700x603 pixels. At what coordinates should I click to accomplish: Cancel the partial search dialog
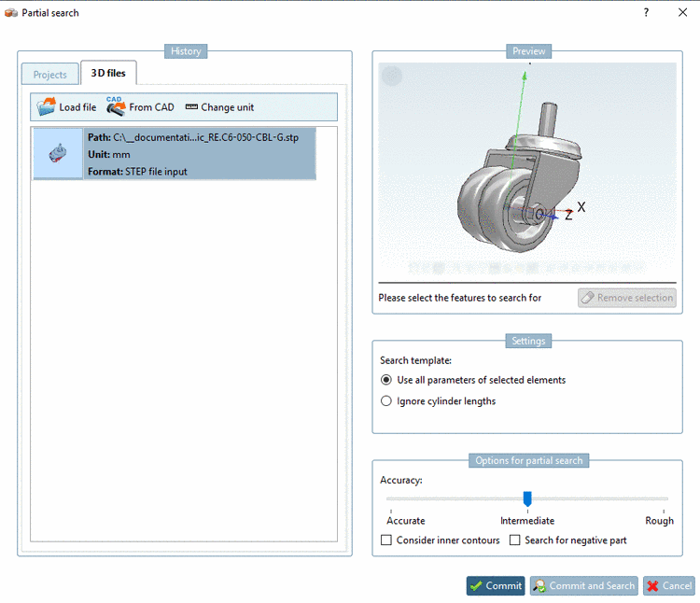coord(668,586)
